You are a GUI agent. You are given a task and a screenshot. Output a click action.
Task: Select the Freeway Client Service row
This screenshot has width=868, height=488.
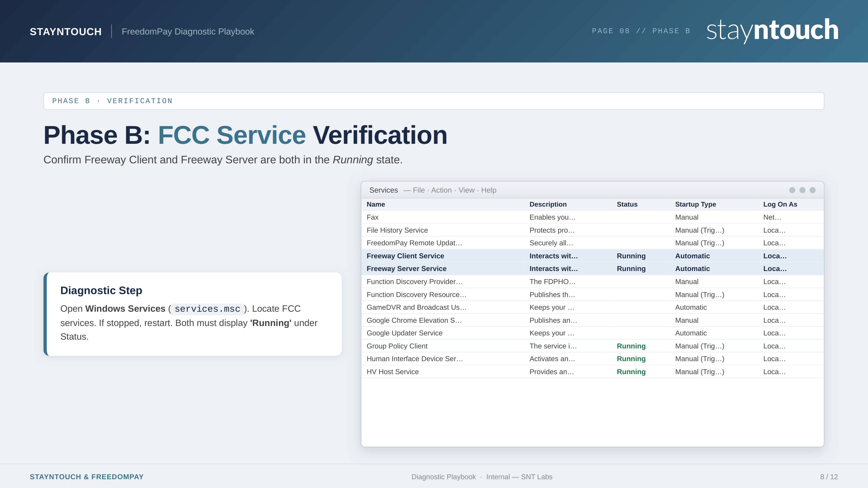pyautogui.click(x=405, y=256)
